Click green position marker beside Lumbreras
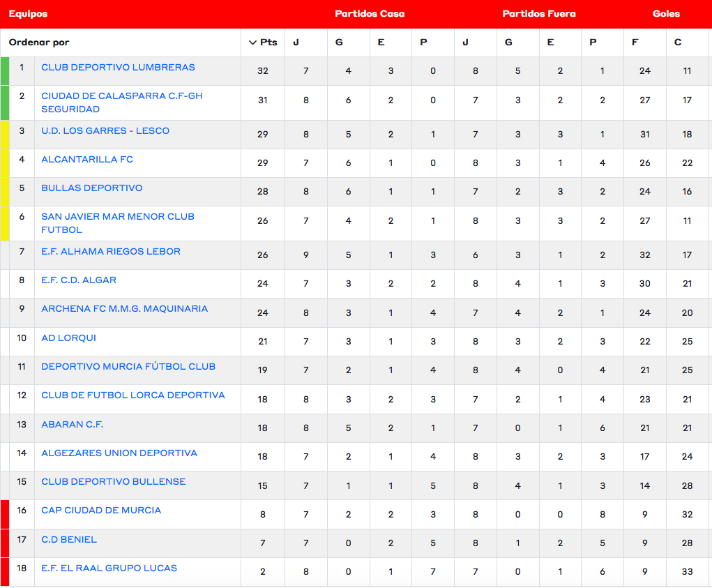712x588 pixels. coord(5,71)
